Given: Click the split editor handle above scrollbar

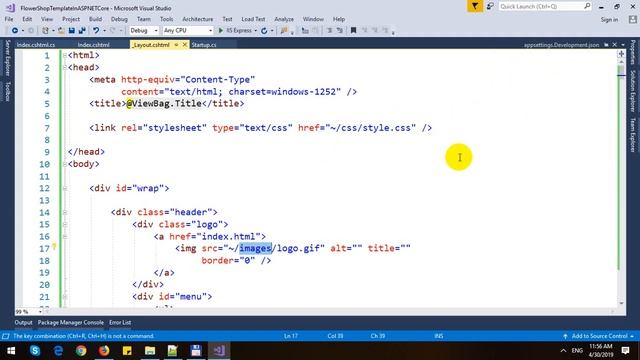Looking at the screenshot, I should [621, 54].
